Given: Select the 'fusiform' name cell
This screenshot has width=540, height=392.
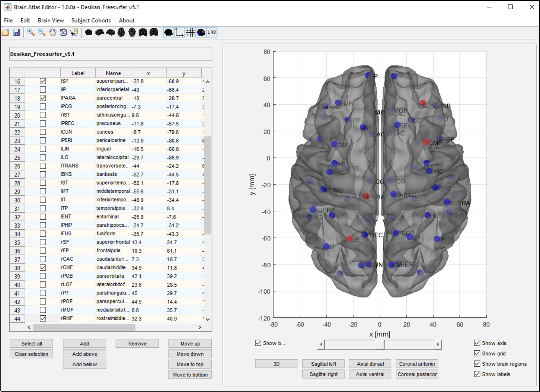Looking at the screenshot, I should [113, 234].
